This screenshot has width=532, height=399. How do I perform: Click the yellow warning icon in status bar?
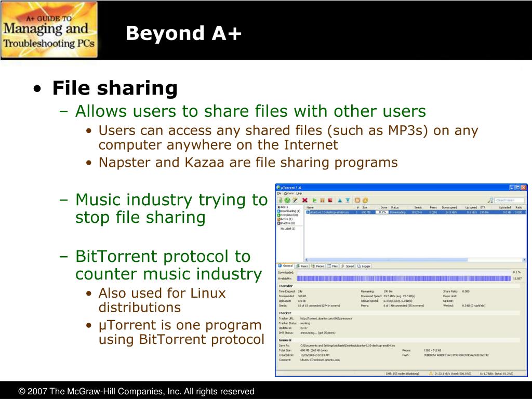click(x=431, y=374)
